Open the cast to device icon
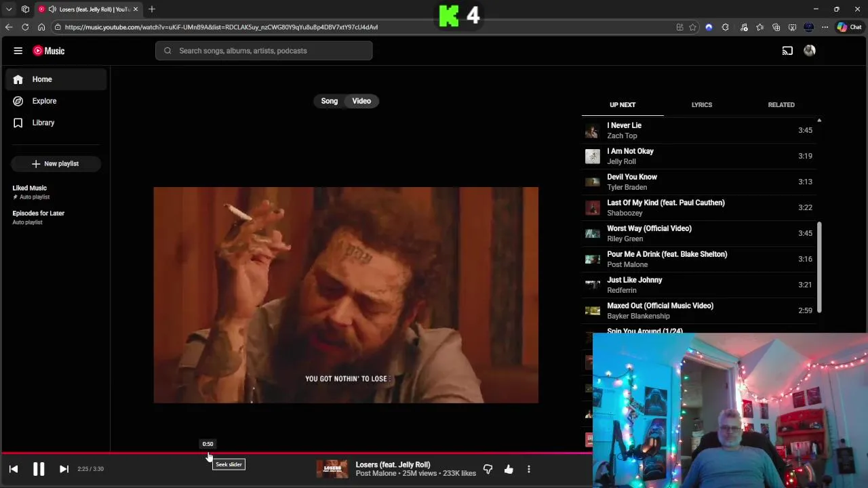Screen dimensions: 868x488 click(x=787, y=51)
